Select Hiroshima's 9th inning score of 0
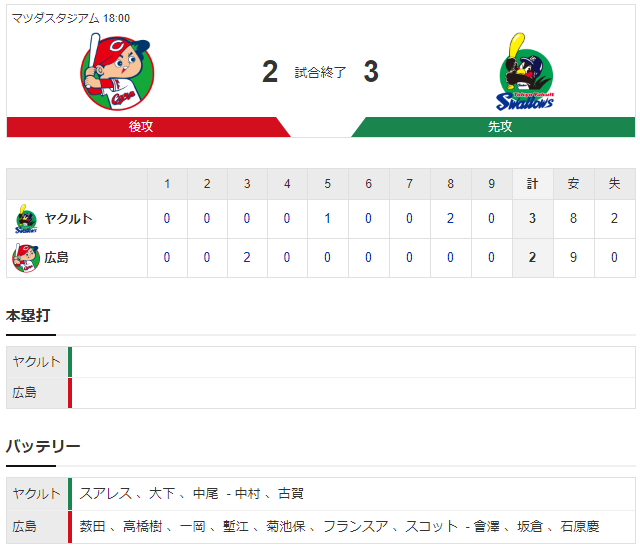Image resolution: width=640 pixels, height=552 pixels. [x=491, y=257]
